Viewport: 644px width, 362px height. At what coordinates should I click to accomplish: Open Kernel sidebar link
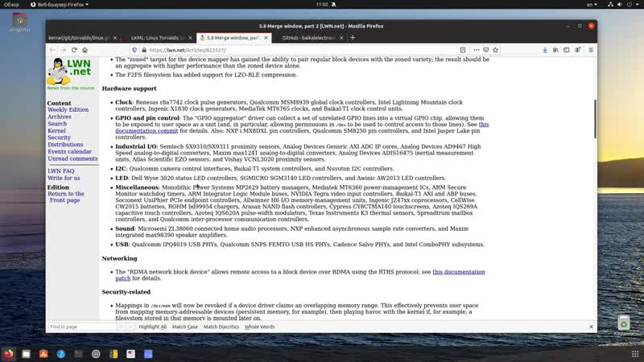coord(56,130)
